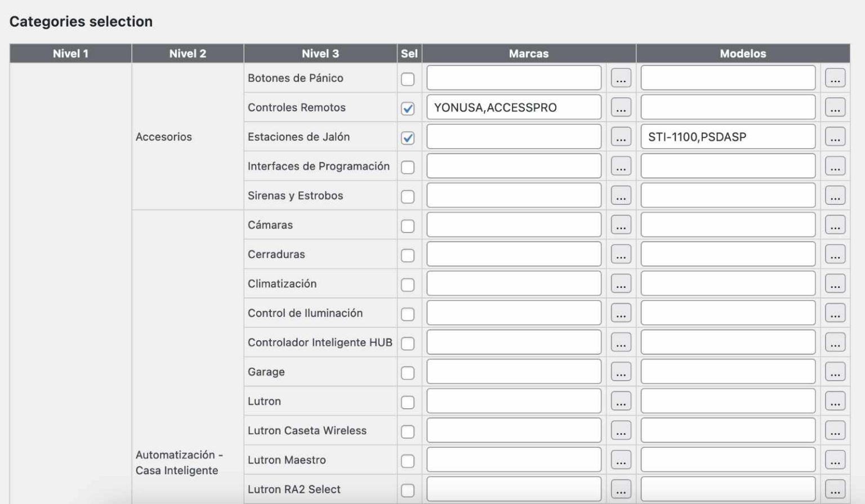Image resolution: width=865 pixels, height=504 pixels.
Task: Focus Marcas input for Botones de Pánico
Action: pyautogui.click(x=514, y=78)
